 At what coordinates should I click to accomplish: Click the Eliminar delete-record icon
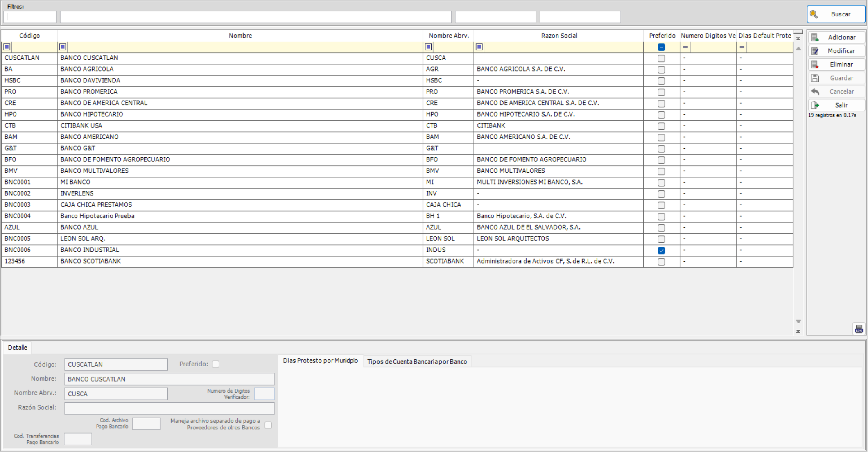point(816,64)
